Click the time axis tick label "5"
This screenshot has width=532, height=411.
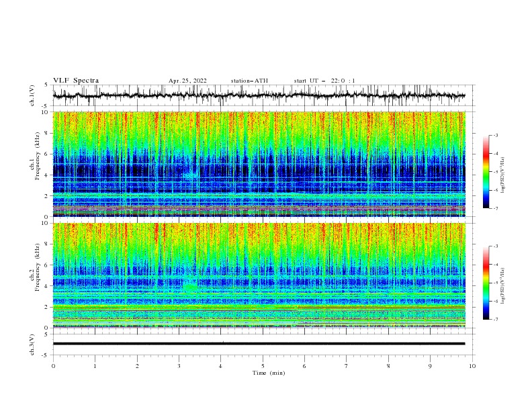[263, 366]
